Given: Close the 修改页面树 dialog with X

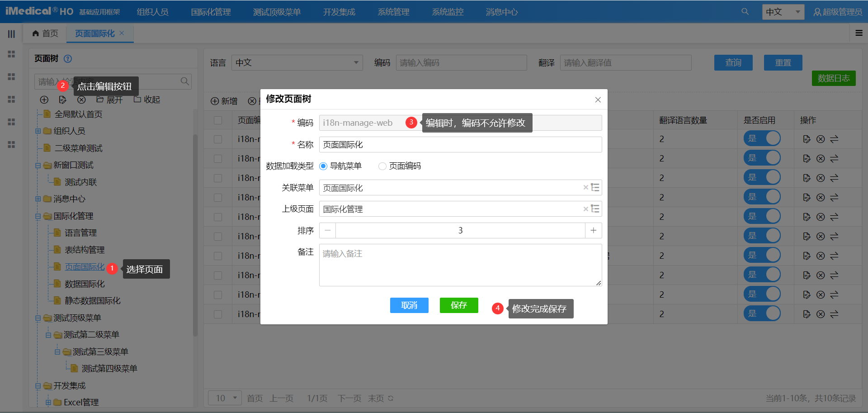Looking at the screenshot, I should tap(598, 100).
